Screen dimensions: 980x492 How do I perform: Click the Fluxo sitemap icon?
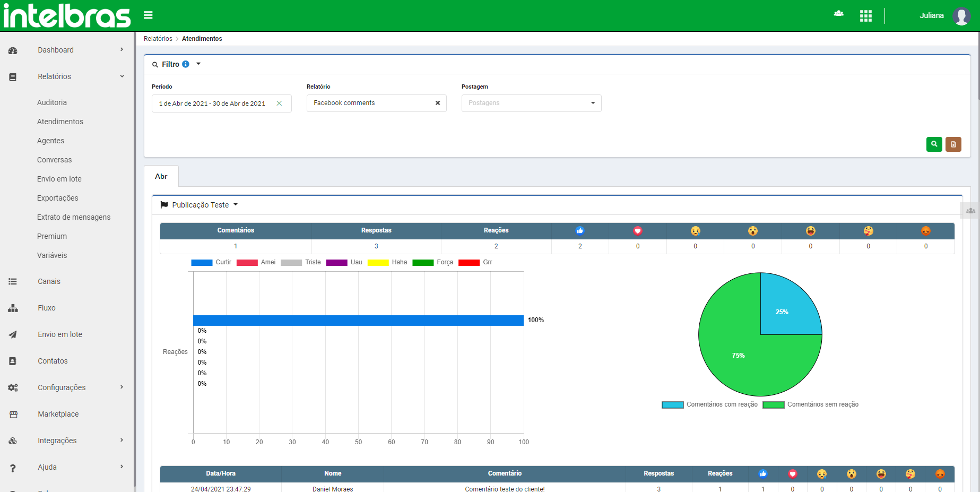pos(13,308)
